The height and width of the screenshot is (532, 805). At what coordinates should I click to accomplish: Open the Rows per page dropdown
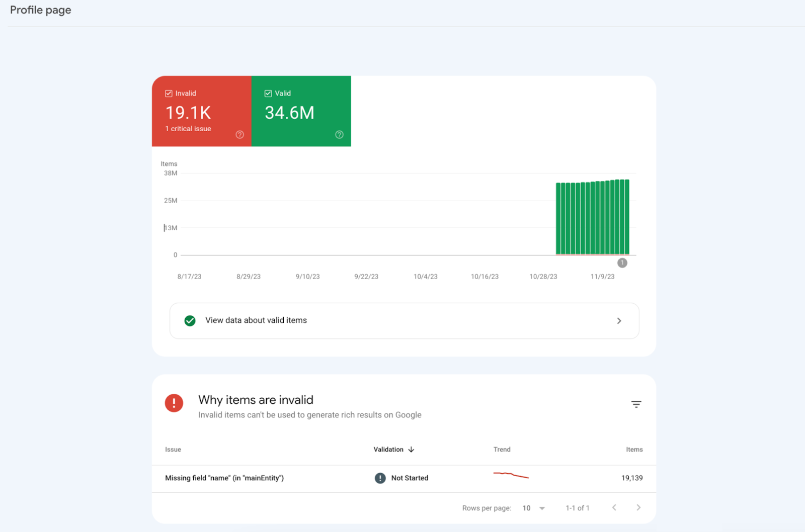click(532, 508)
